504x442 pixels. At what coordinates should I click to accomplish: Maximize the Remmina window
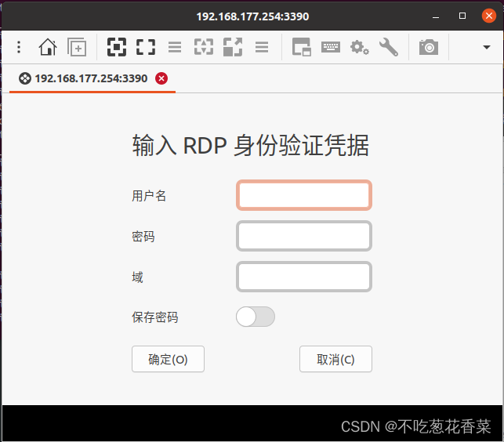(x=462, y=16)
